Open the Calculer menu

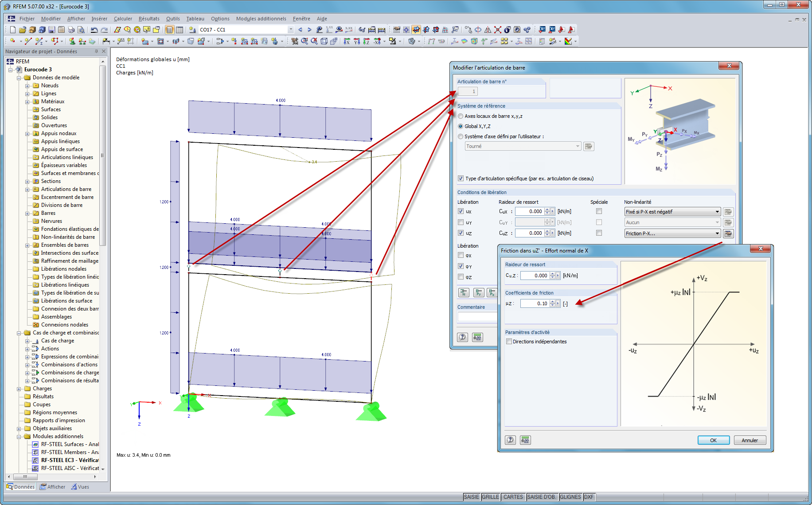pyautogui.click(x=123, y=19)
